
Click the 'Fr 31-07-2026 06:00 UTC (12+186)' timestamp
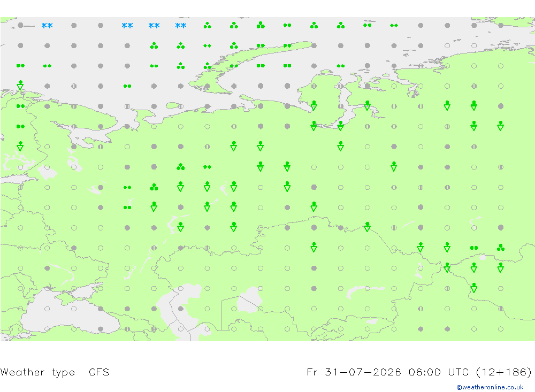pos(419,372)
